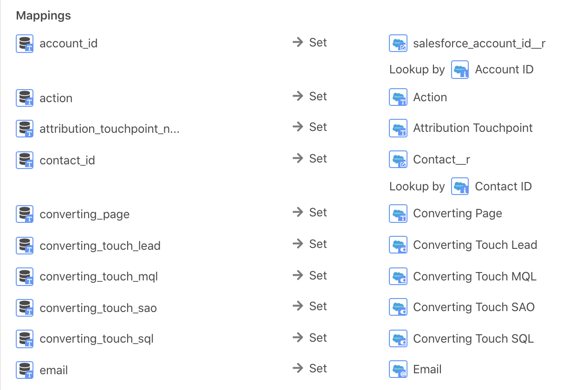Screen dimensions: 588x390
Task: Click Set operation in action row
Action: 310,97
